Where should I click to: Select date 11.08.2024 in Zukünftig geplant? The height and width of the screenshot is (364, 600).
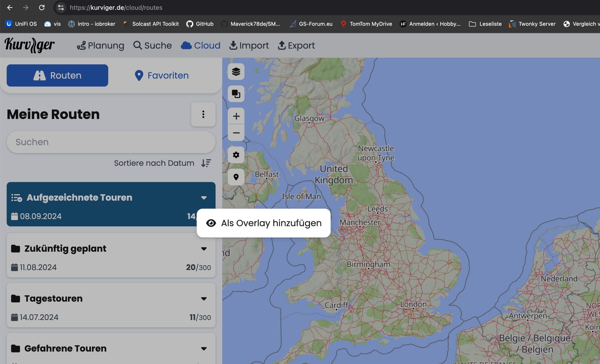38,267
